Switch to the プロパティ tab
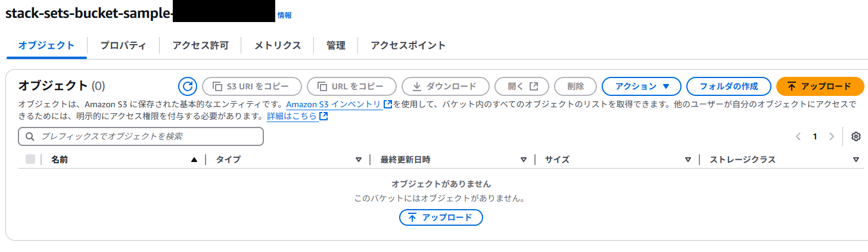This screenshot has width=868, height=252. click(123, 45)
